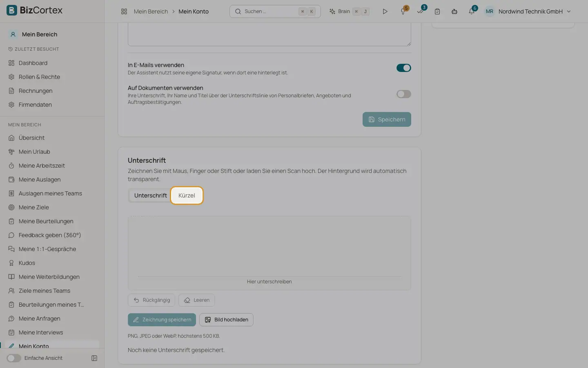Open the checkmark tasks icon with badge 3

420,11
